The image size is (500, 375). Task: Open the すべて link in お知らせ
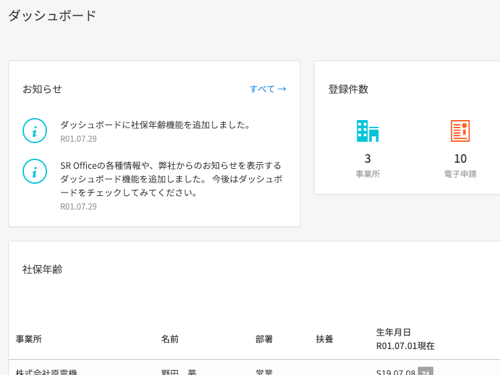pos(268,89)
